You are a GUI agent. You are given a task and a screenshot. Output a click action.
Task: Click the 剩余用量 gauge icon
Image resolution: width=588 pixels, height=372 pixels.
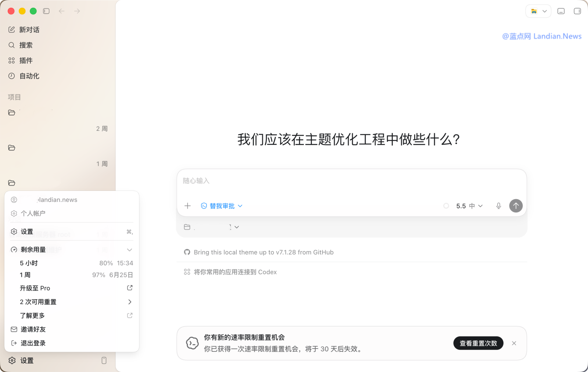coord(14,250)
